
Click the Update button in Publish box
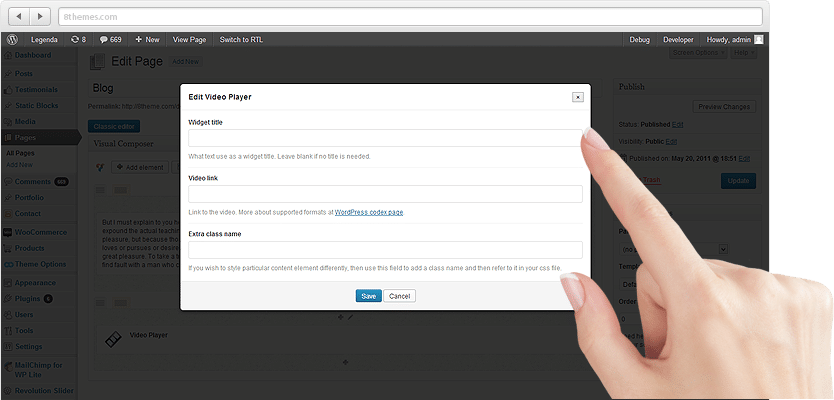pyautogui.click(x=738, y=181)
